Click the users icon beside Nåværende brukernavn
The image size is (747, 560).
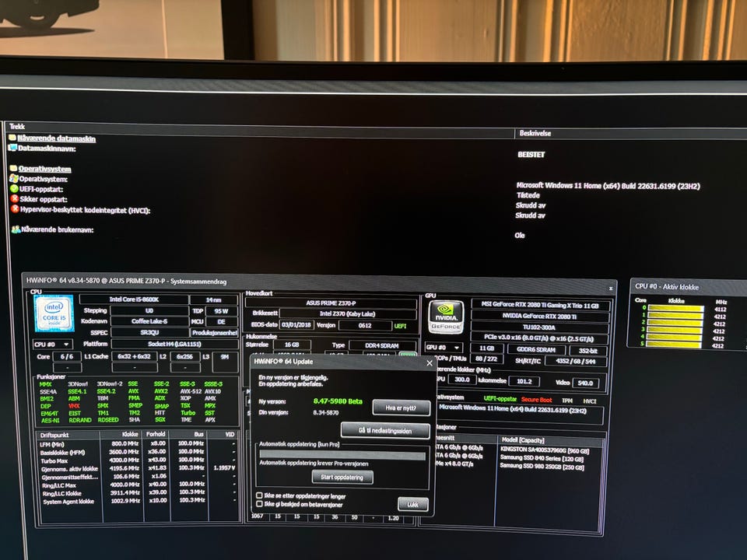coord(16,229)
